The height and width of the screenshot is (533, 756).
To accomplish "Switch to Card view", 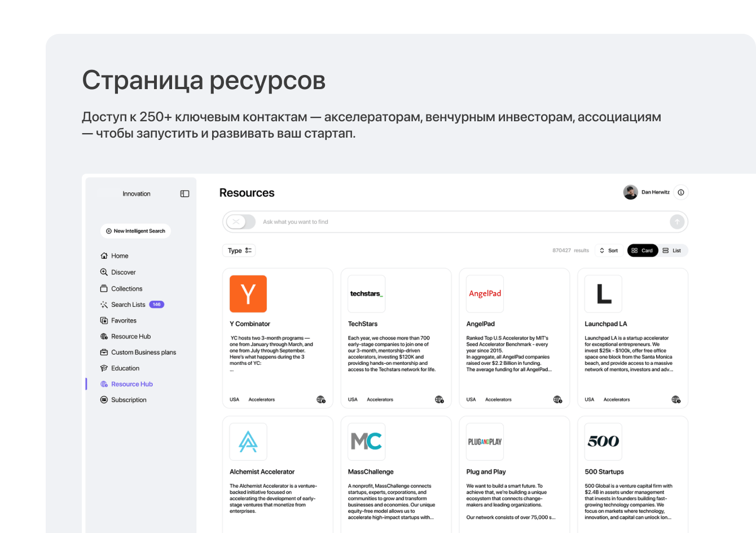I will click(x=643, y=250).
